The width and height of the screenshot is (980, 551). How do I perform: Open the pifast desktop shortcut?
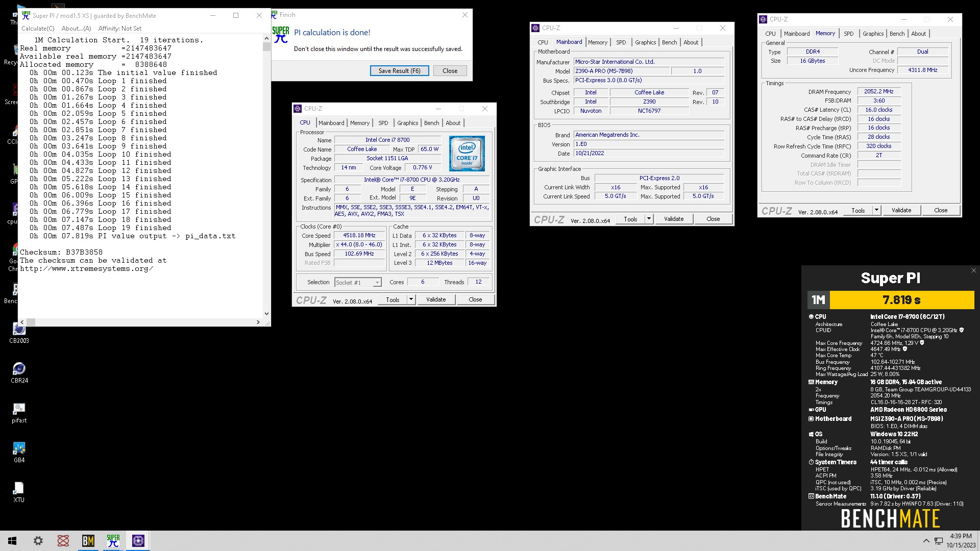pos(19,413)
